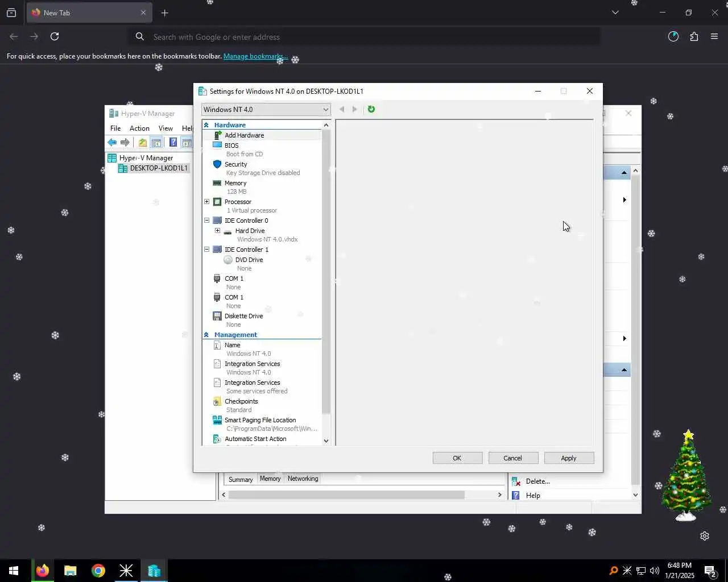The width and height of the screenshot is (728, 582).
Task: Click the Add Hardware icon
Action: [217, 135]
